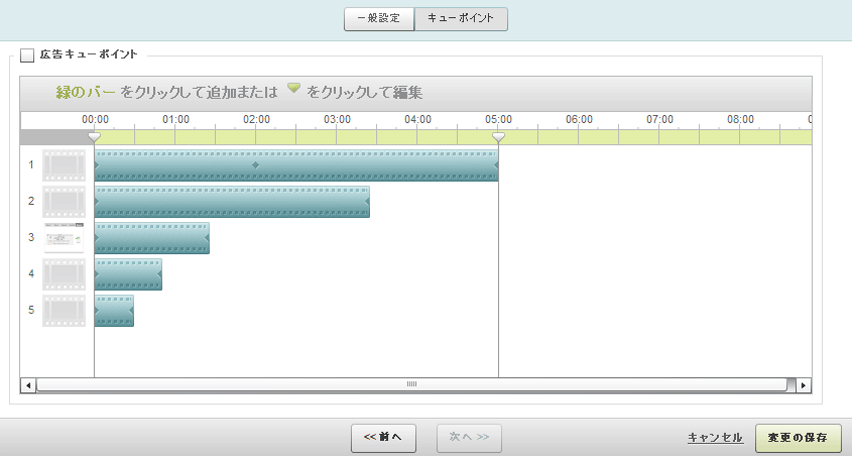Select clip bar in row 3
The width and height of the screenshot is (852, 456).
pyautogui.click(x=152, y=238)
